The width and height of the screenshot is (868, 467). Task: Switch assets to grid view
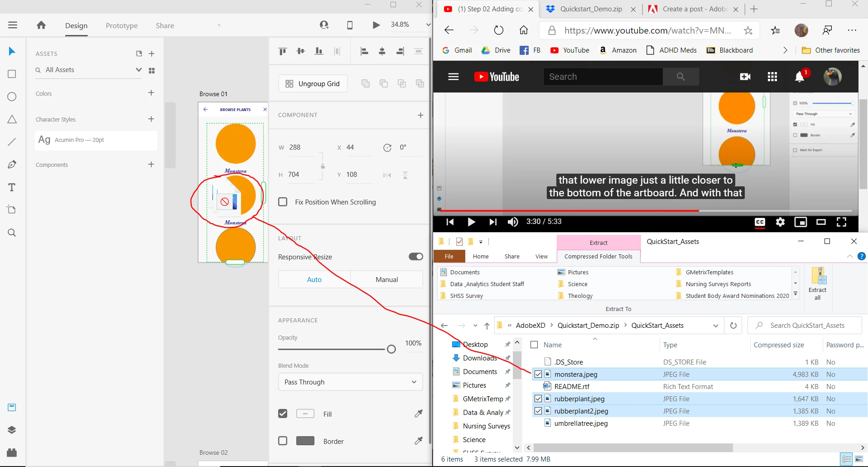pyautogui.click(x=152, y=70)
